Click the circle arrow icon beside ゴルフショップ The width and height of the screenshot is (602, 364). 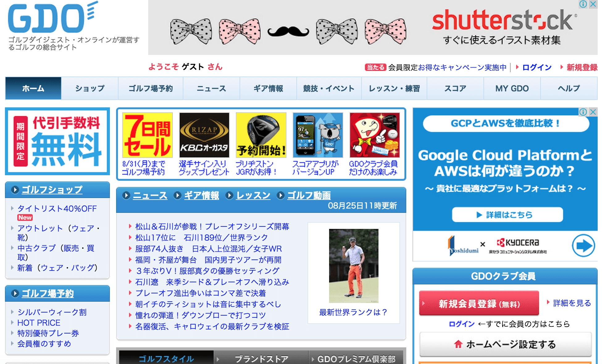click(15, 190)
